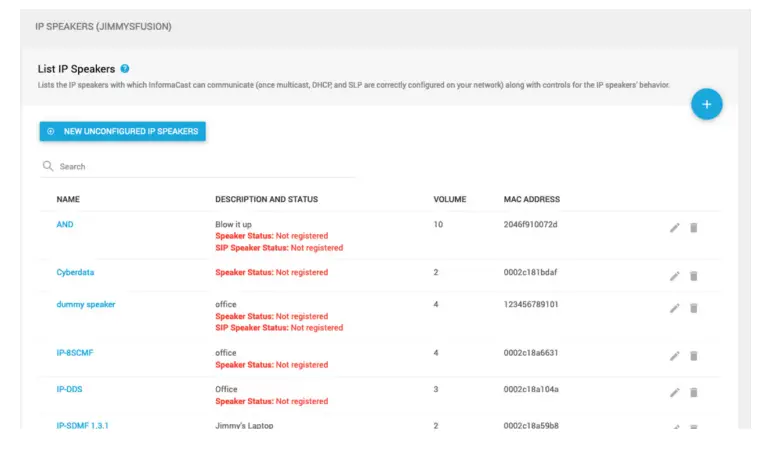
Task: Edit the dummy speaker entry
Action: (674, 308)
